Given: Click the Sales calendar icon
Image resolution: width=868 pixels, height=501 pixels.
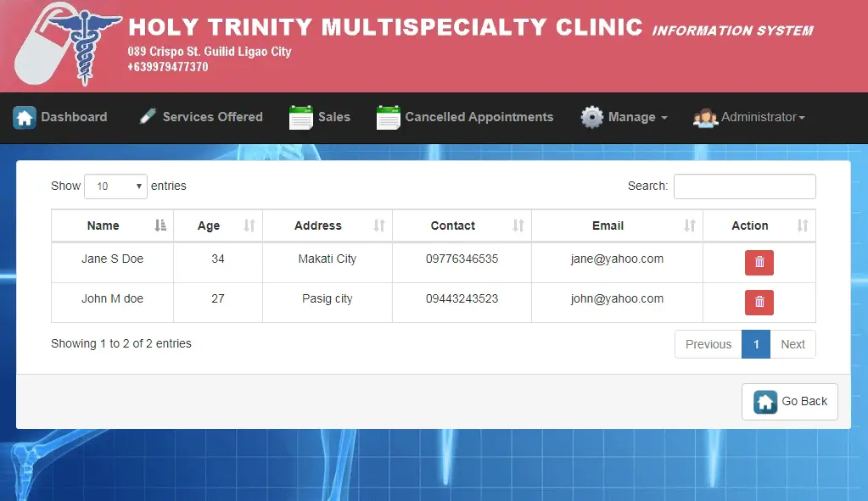Looking at the screenshot, I should tap(301, 118).
